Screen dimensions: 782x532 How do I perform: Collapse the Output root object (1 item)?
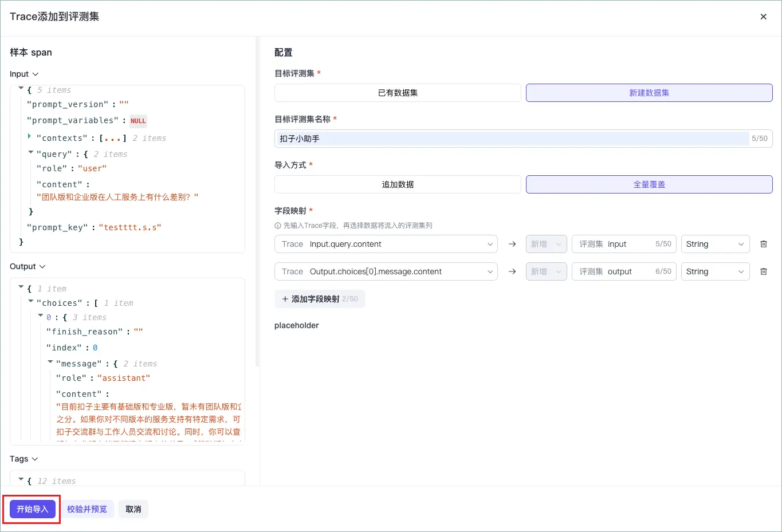click(x=21, y=286)
